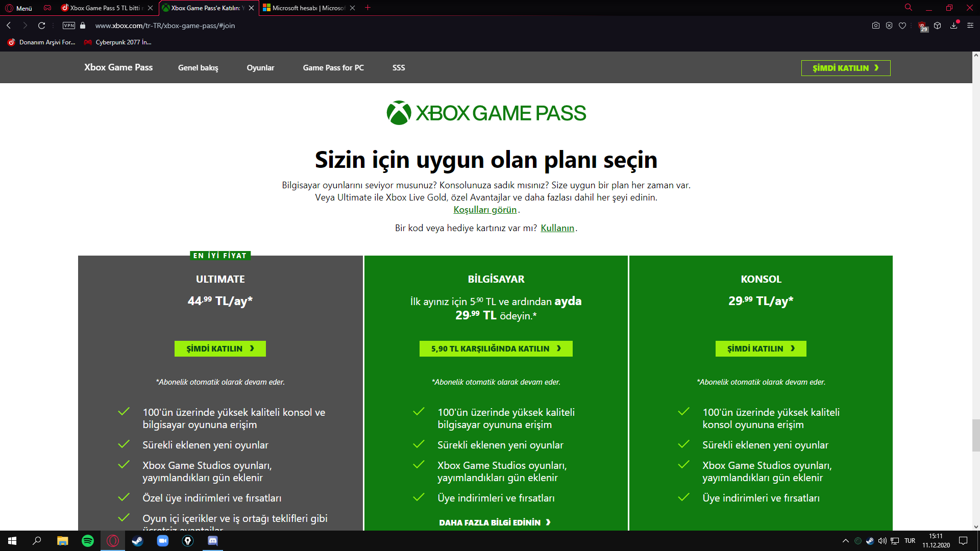The image size is (980, 551).
Task: Click '5,90 TL KARŞILIĞINDA KATILIN' button
Action: [x=496, y=348]
